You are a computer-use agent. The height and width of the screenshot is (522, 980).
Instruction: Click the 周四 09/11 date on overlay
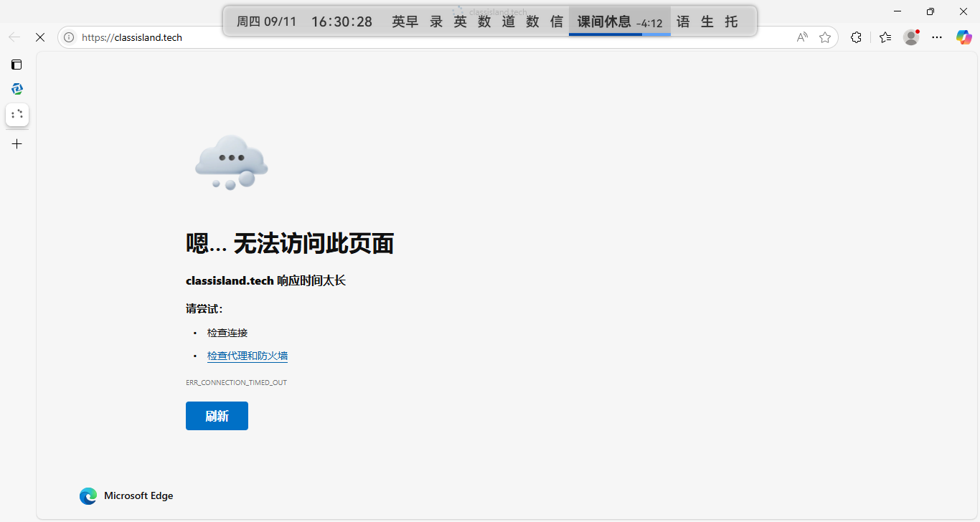pyautogui.click(x=266, y=22)
